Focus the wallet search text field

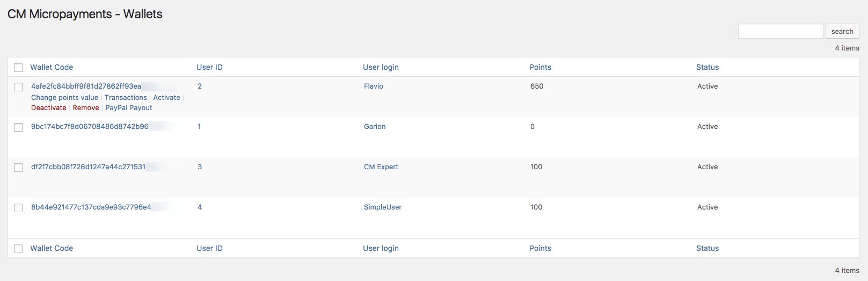point(780,31)
